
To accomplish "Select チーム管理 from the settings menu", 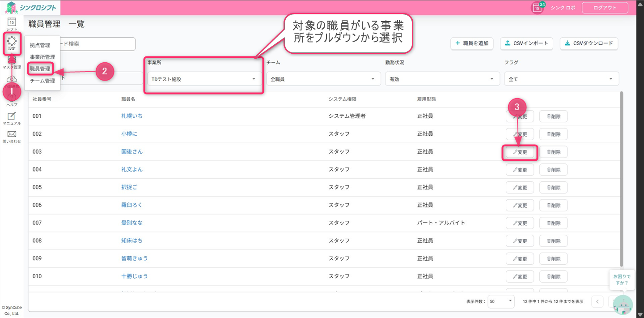I will pos(42,81).
